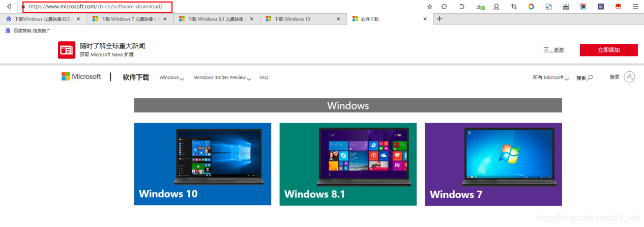This screenshot has width=644, height=227.
Task: Open a new tab with plus button
Action: 440,19
